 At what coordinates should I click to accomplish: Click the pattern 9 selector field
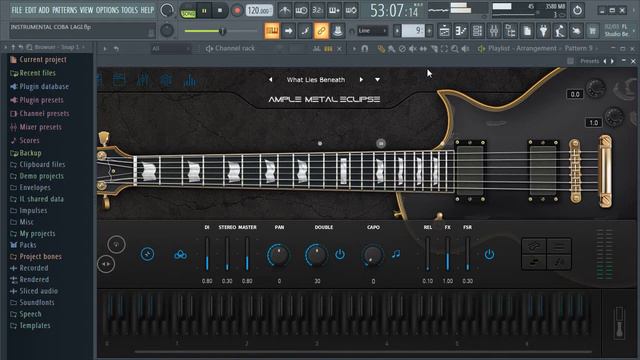(x=413, y=31)
